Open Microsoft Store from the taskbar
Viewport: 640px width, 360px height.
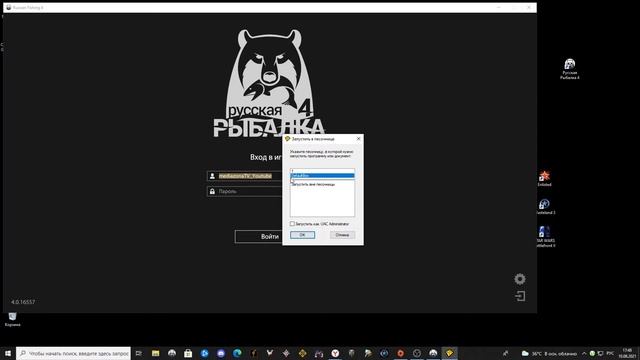point(188,353)
